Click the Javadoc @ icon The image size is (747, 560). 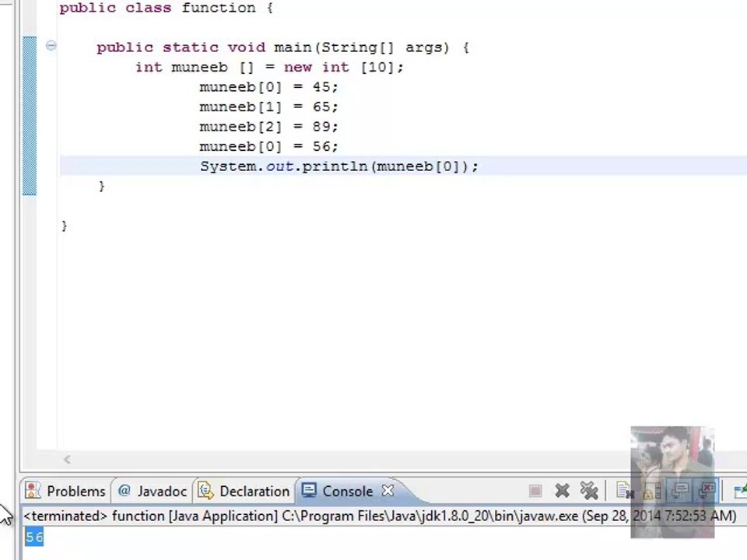(x=124, y=491)
